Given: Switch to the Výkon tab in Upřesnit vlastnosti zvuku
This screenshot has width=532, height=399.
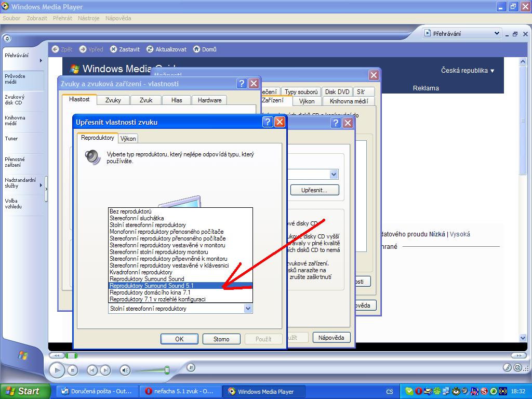Looking at the screenshot, I should [x=128, y=138].
